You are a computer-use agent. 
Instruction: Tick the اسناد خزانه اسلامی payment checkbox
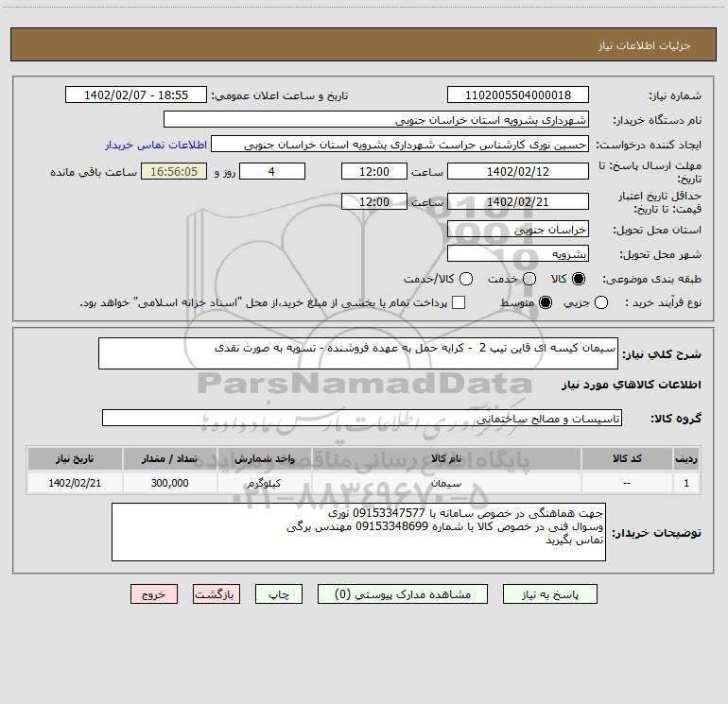tap(459, 302)
